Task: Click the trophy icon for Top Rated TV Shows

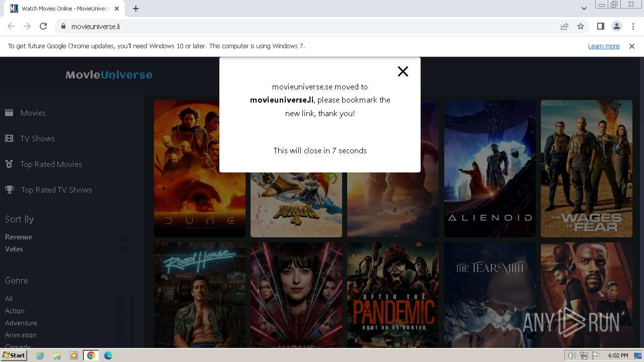Action: [x=9, y=190]
